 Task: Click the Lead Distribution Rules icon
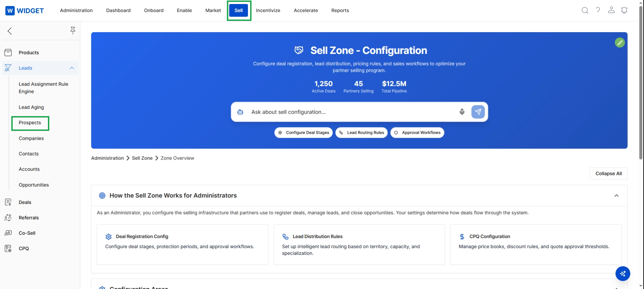285,237
